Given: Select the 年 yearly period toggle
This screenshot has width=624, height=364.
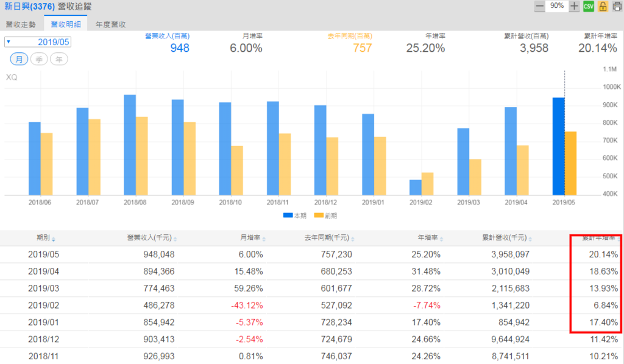Looking at the screenshot, I should [59, 59].
